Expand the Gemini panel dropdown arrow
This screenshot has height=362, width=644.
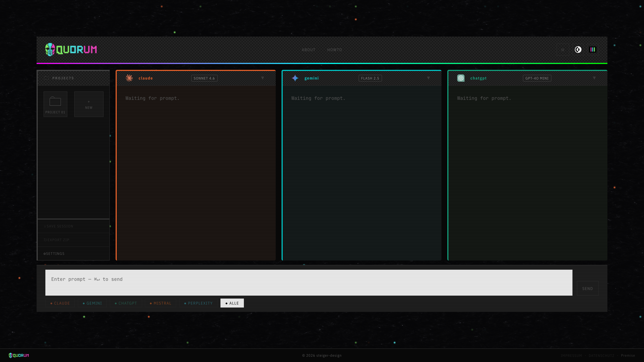428,78
